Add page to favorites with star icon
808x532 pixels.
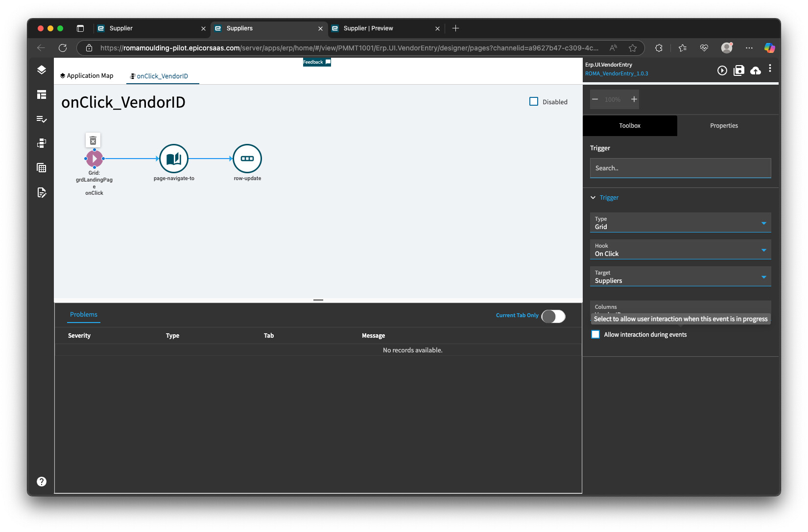pyautogui.click(x=633, y=48)
